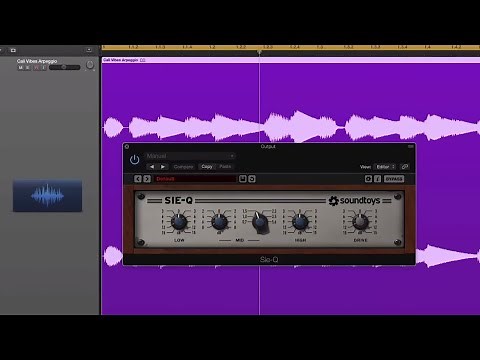Click the MID gain knob

(x=219, y=222)
